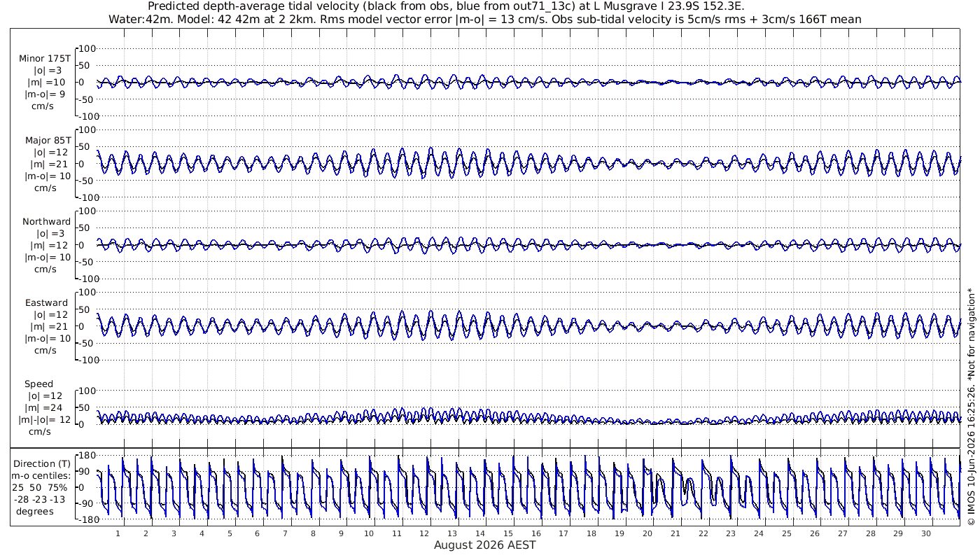Click the '-28 -23 -13' centile values
This screenshot has height=560, width=980.
click(x=43, y=499)
